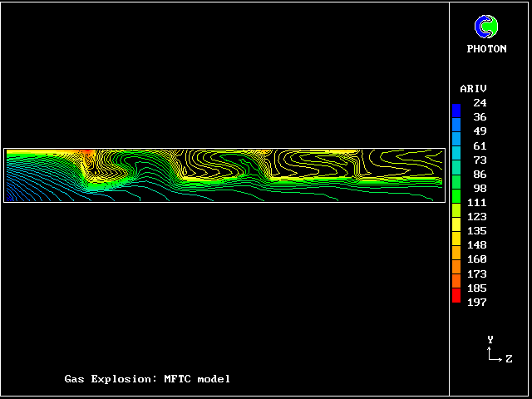The image size is (532, 399).
Task: Click the 'Gas Explosion: MFTC model' caption
Action: pos(147,379)
